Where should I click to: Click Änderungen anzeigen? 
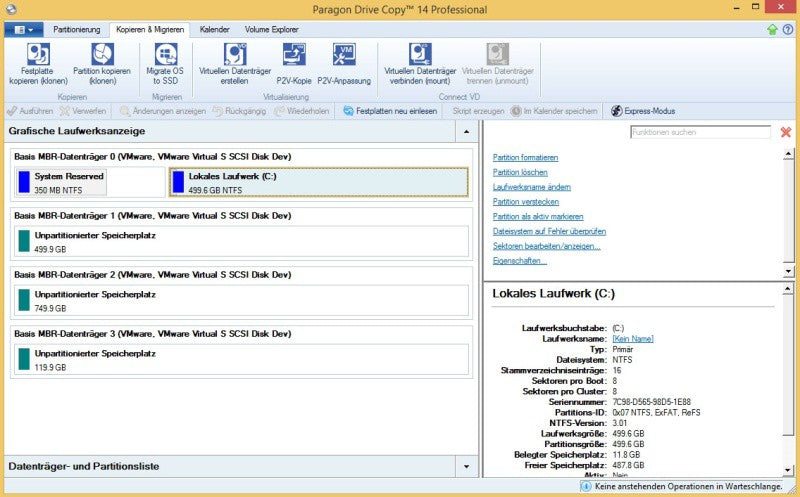pos(163,111)
